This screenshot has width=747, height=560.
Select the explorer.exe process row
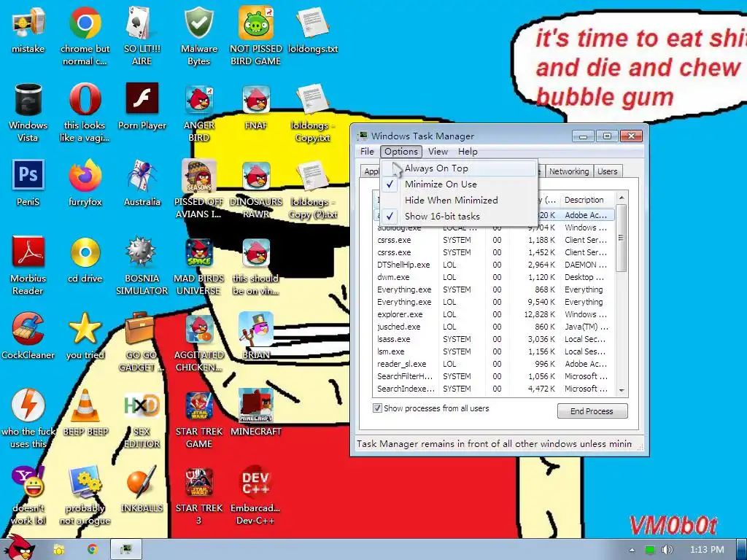tap(493, 314)
